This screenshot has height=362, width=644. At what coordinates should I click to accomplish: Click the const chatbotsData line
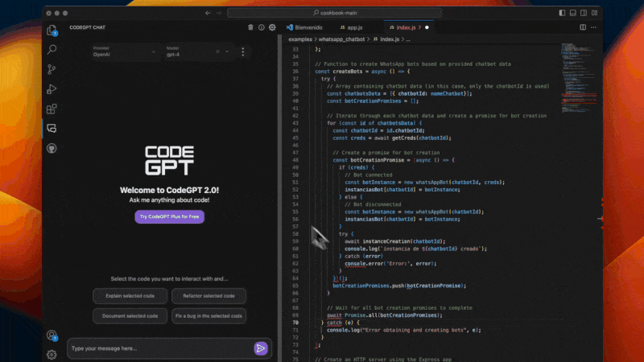point(399,93)
